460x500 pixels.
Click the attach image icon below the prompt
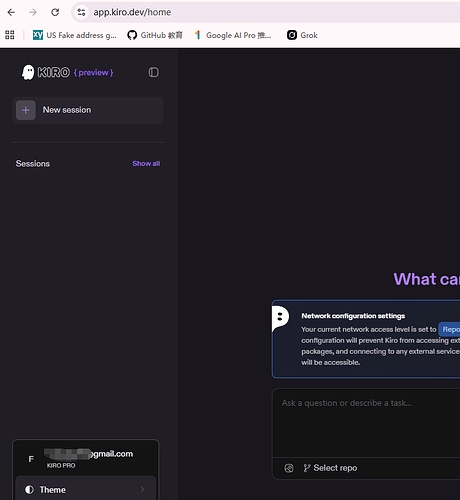289,468
